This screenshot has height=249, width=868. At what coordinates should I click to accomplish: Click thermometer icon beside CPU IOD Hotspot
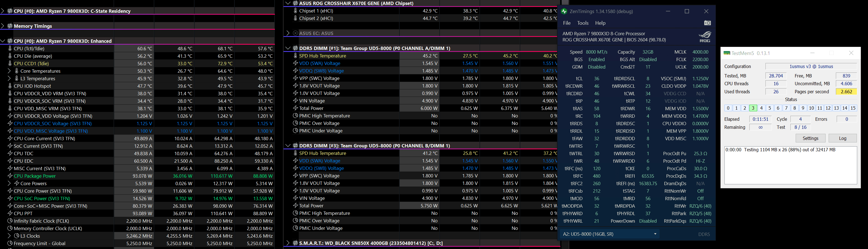pyautogui.click(x=10, y=86)
